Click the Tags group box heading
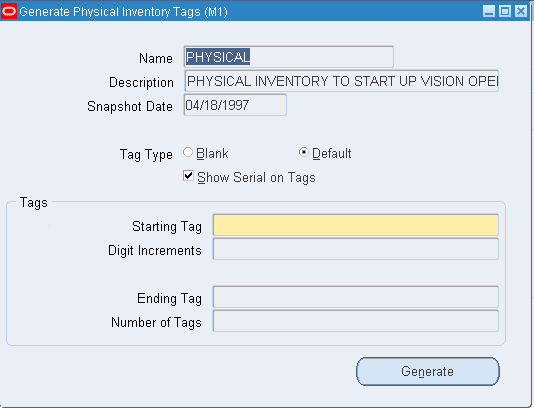Image resolution: width=534 pixels, height=408 pixels. [x=34, y=203]
